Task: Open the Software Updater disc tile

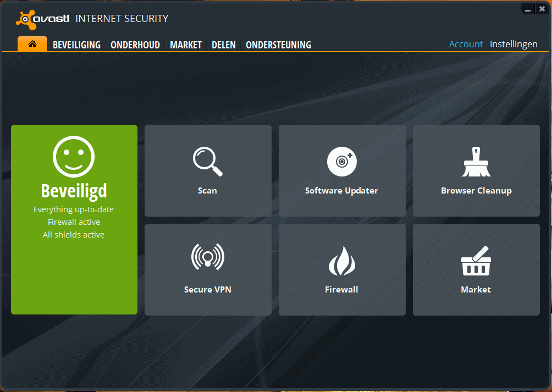Action: point(342,170)
